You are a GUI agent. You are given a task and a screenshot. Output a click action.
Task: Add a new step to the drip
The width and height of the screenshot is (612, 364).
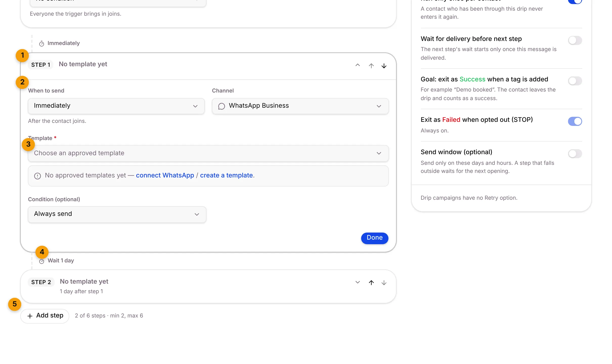point(45,316)
